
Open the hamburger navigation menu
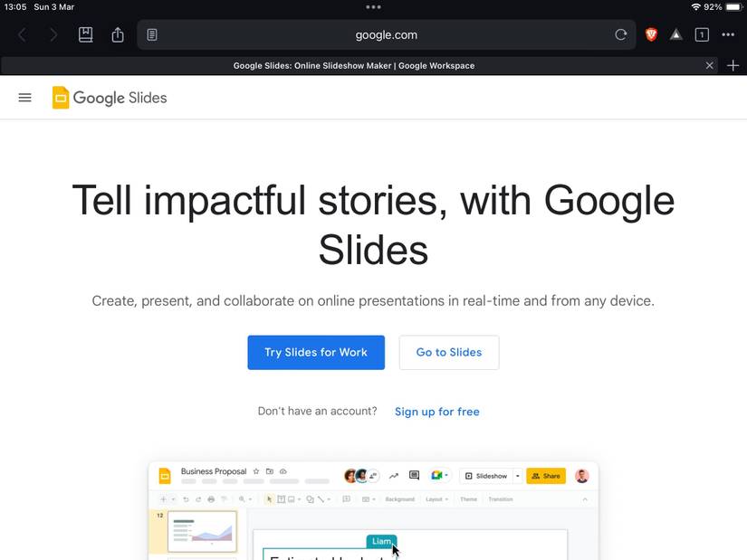click(x=25, y=98)
